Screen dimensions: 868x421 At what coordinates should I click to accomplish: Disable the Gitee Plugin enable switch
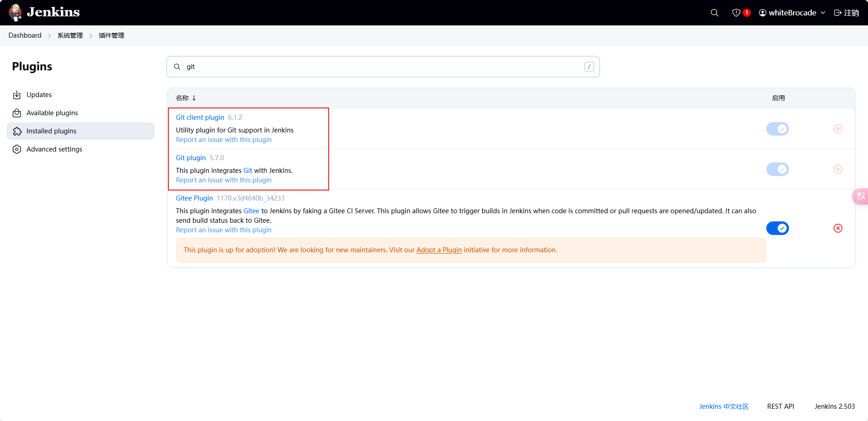point(778,228)
